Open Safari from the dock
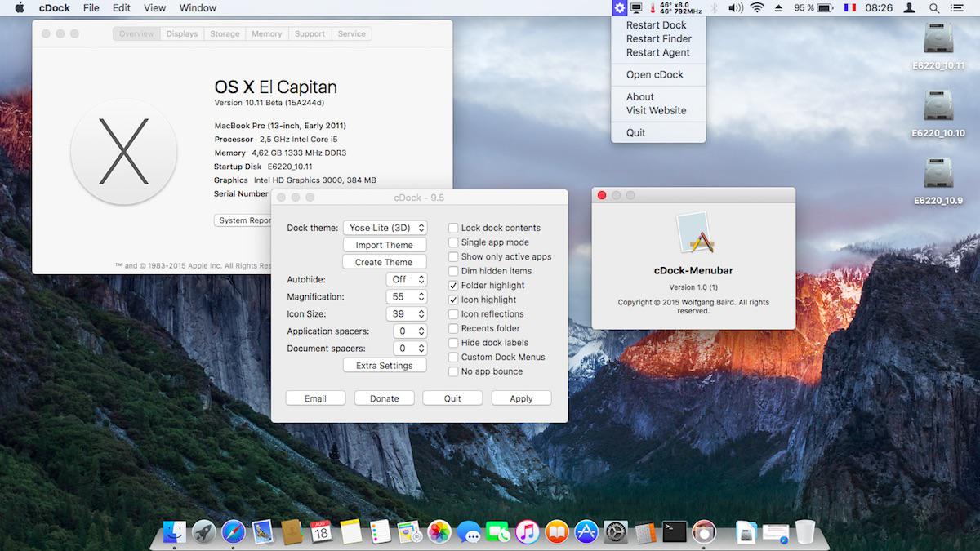The image size is (980, 551). tap(233, 532)
